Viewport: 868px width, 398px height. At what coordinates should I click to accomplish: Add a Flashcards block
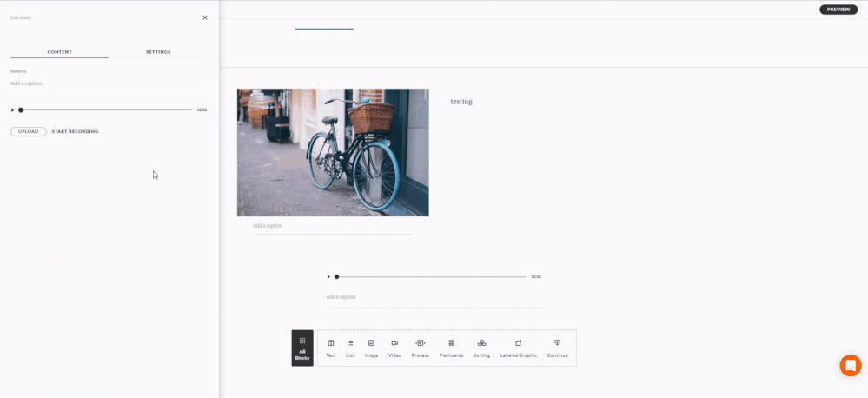[x=451, y=348]
